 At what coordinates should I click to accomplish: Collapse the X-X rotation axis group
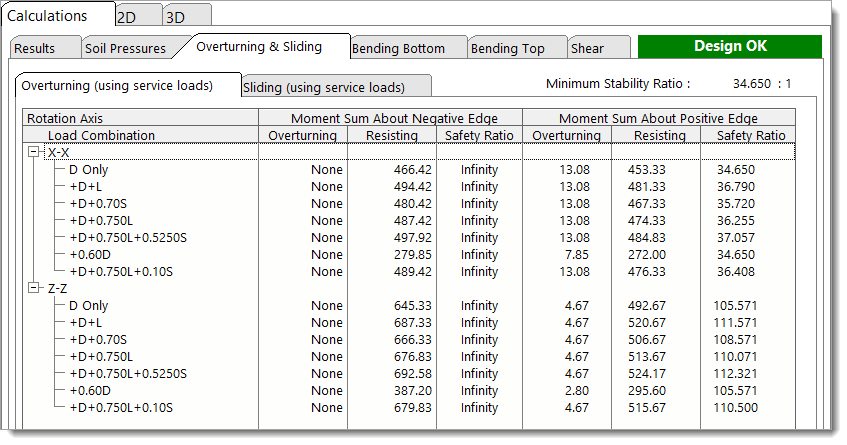point(35,152)
